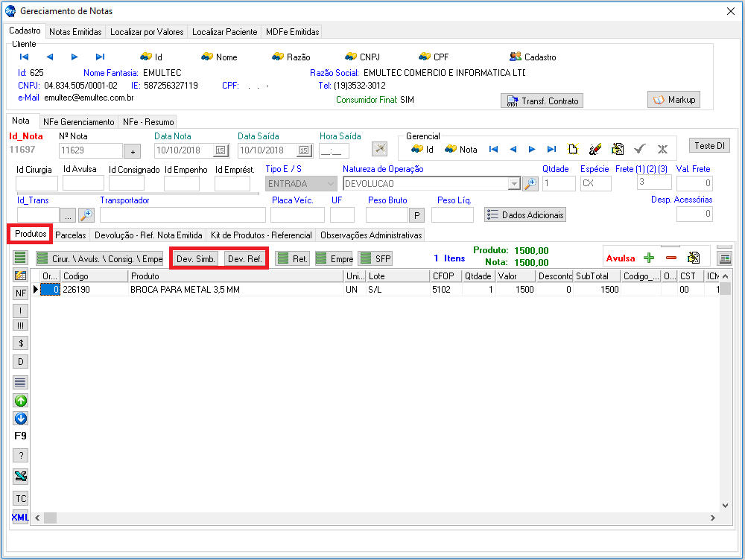
Task: Click the red minus remove item icon
Action: 670,258
